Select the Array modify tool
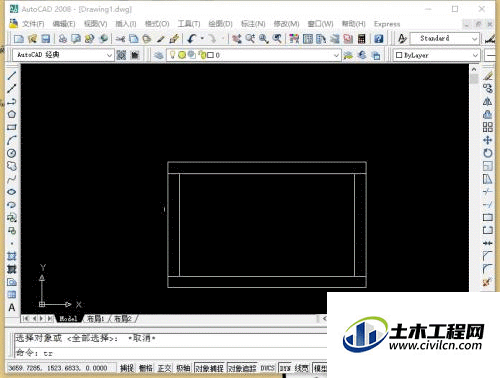This screenshot has width=500, height=378. pyautogui.click(x=488, y=127)
